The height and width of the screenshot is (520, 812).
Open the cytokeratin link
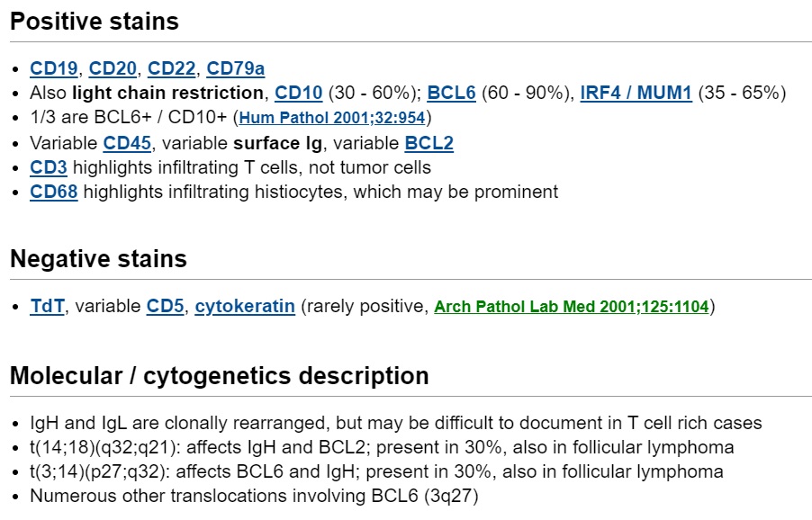[245, 306]
